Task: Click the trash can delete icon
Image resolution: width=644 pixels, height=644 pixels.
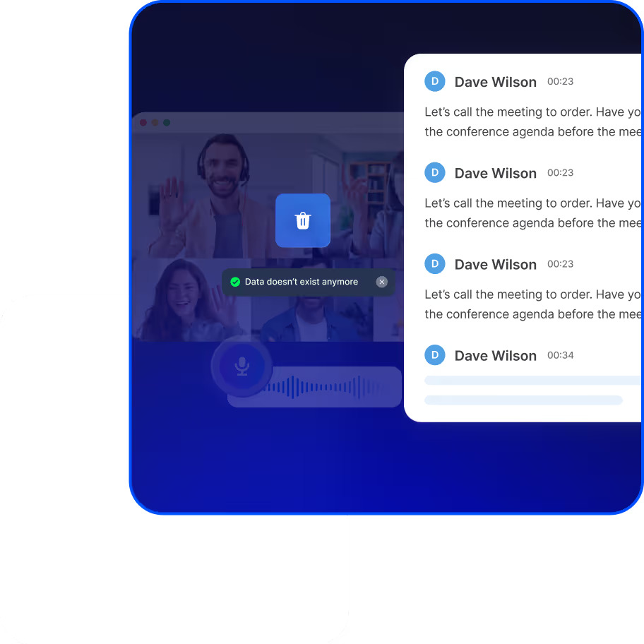Action: coord(302,220)
